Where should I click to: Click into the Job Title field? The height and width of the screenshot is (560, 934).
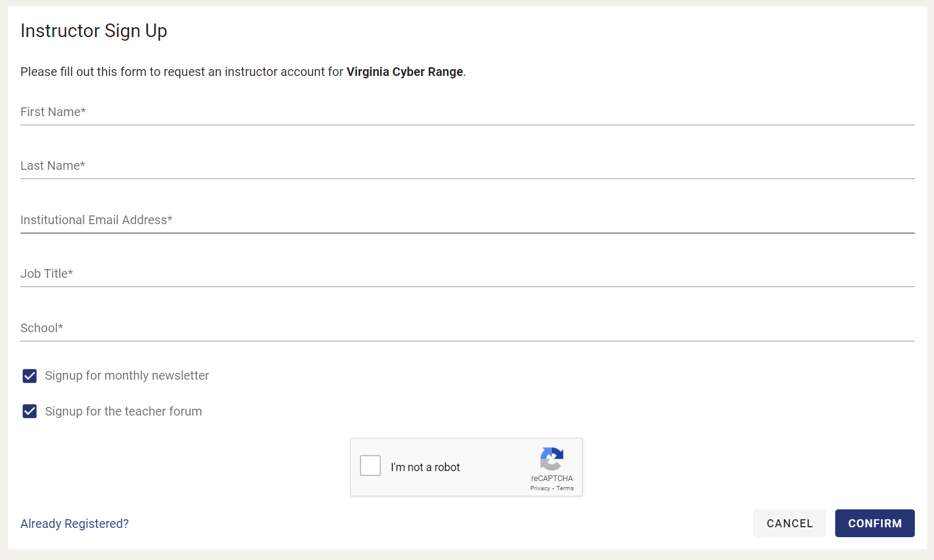pyautogui.click(x=467, y=274)
